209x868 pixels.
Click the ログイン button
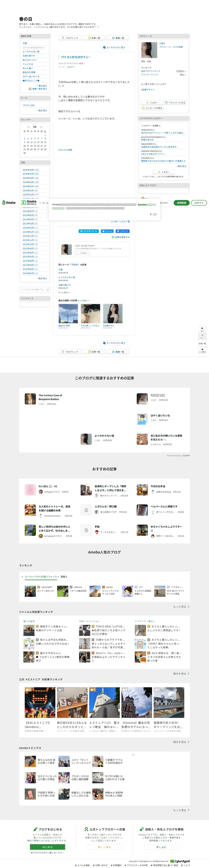coord(199,203)
